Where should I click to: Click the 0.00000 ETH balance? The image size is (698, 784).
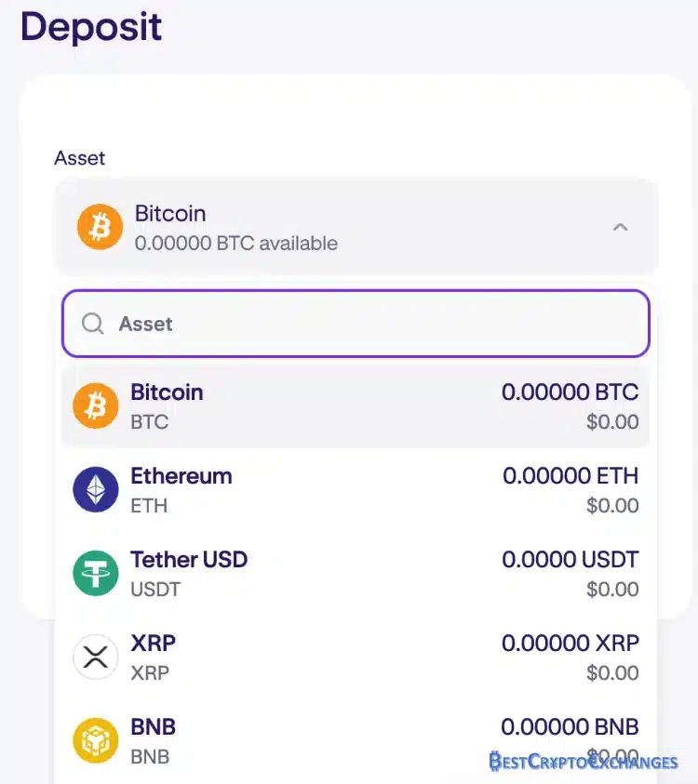tap(570, 475)
